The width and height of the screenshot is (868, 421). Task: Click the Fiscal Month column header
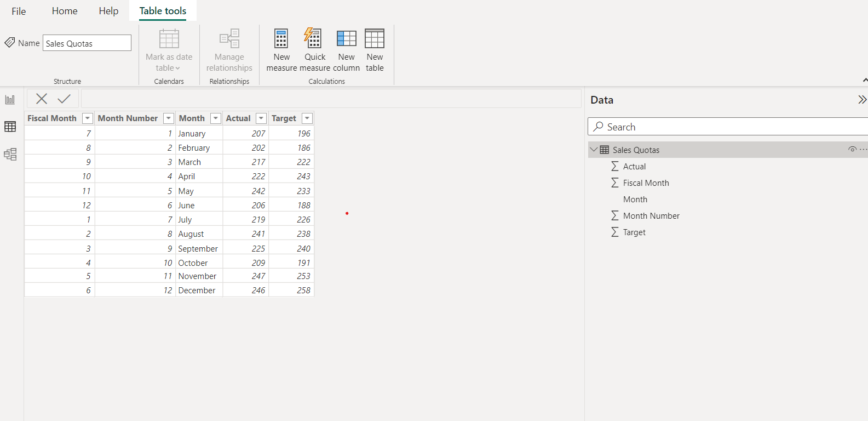point(52,118)
